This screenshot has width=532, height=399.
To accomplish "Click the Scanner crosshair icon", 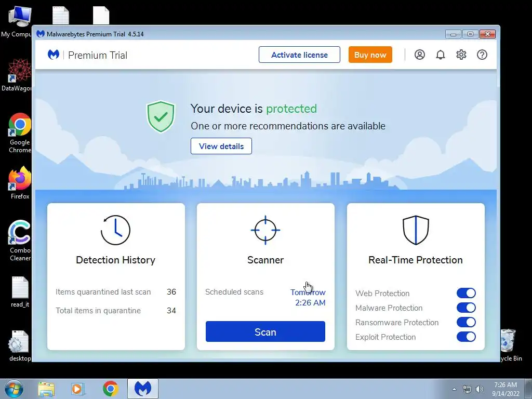I will click(x=265, y=230).
